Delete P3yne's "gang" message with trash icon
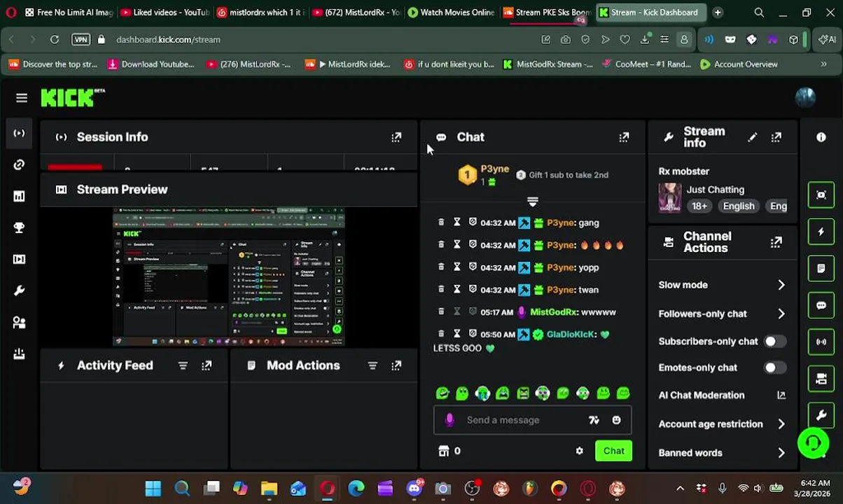The image size is (843, 504). pyautogui.click(x=440, y=223)
